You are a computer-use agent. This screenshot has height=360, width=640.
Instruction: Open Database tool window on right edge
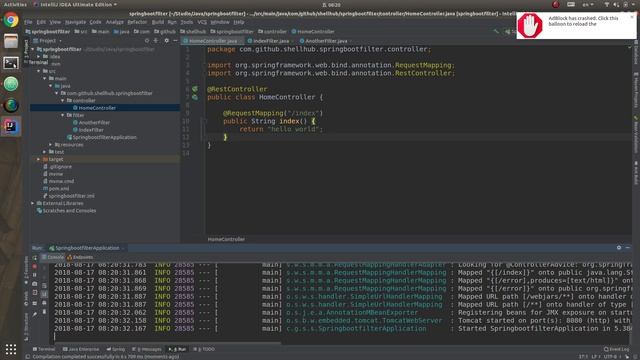(x=636, y=53)
